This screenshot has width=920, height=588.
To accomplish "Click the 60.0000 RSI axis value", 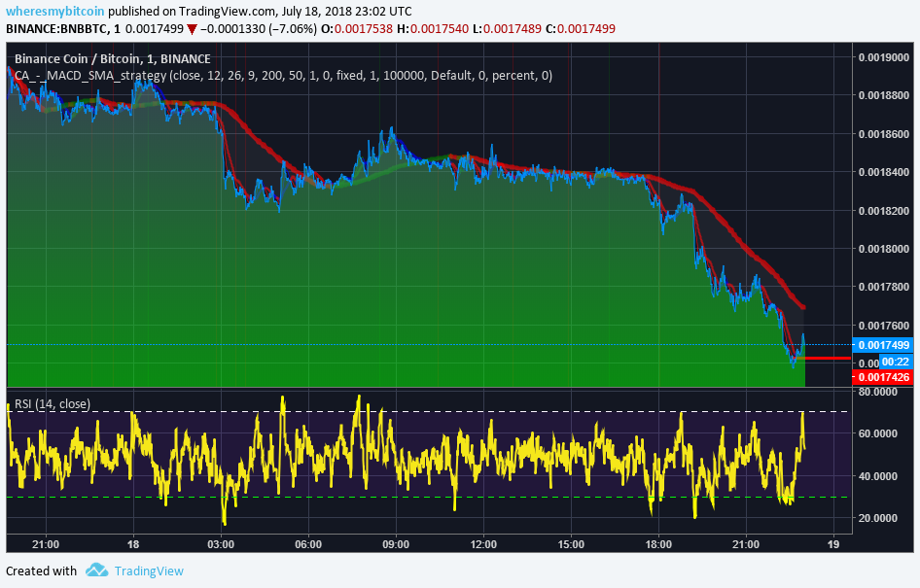I will (x=878, y=433).
